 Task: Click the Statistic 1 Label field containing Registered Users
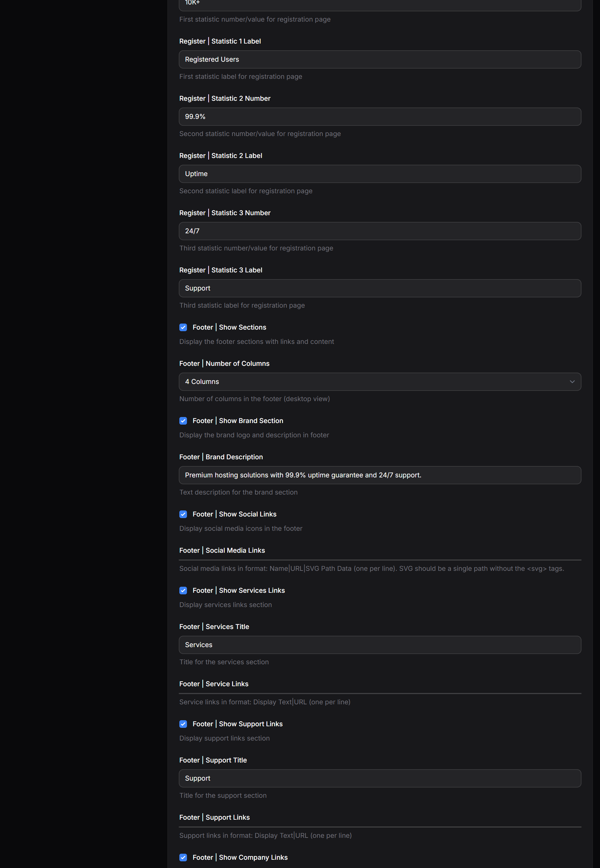[x=380, y=59]
